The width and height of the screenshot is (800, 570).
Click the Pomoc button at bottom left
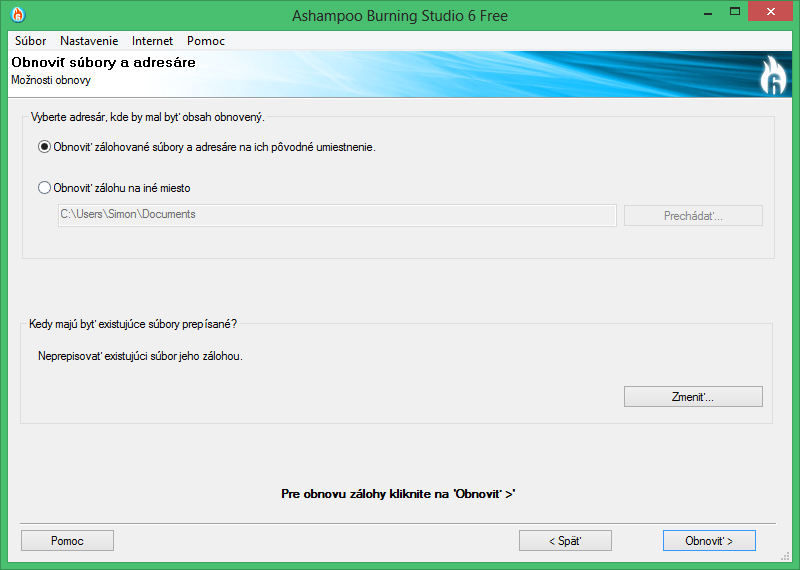pos(67,541)
